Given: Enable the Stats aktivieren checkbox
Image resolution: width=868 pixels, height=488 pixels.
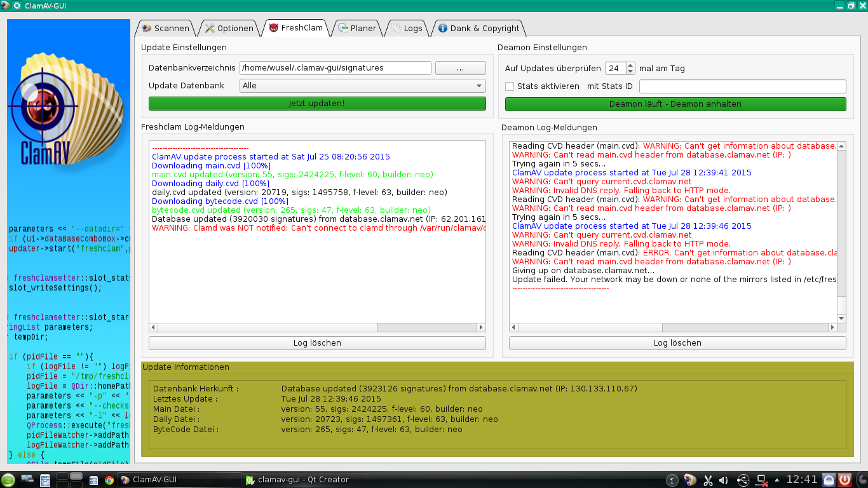Looking at the screenshot, I should tap(509, 86).
